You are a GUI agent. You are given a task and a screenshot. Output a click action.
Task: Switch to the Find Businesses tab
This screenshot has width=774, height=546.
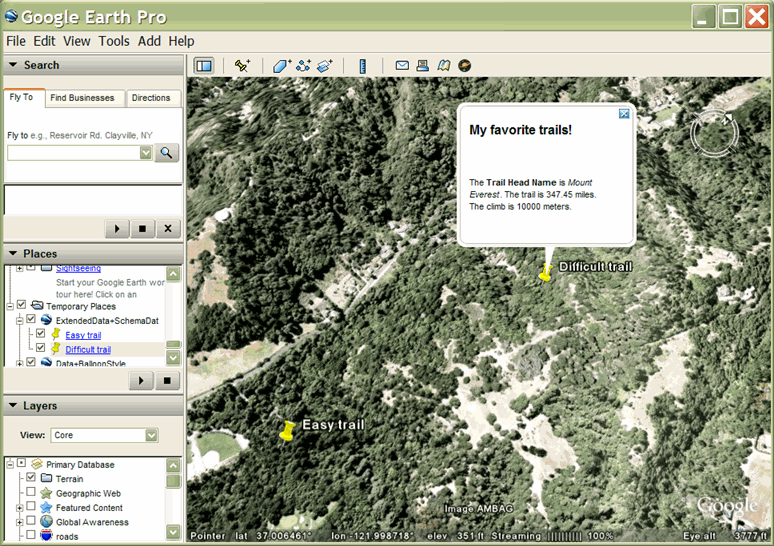(84, 98)
